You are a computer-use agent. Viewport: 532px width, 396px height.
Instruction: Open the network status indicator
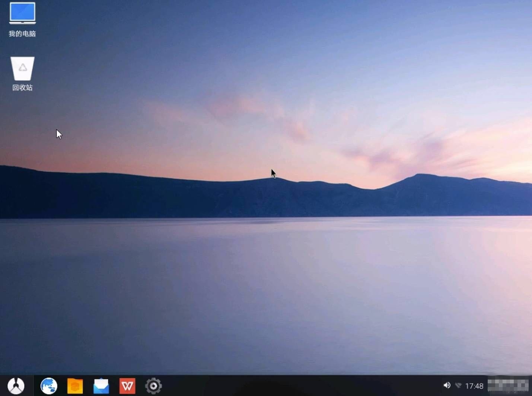(458, 386)
